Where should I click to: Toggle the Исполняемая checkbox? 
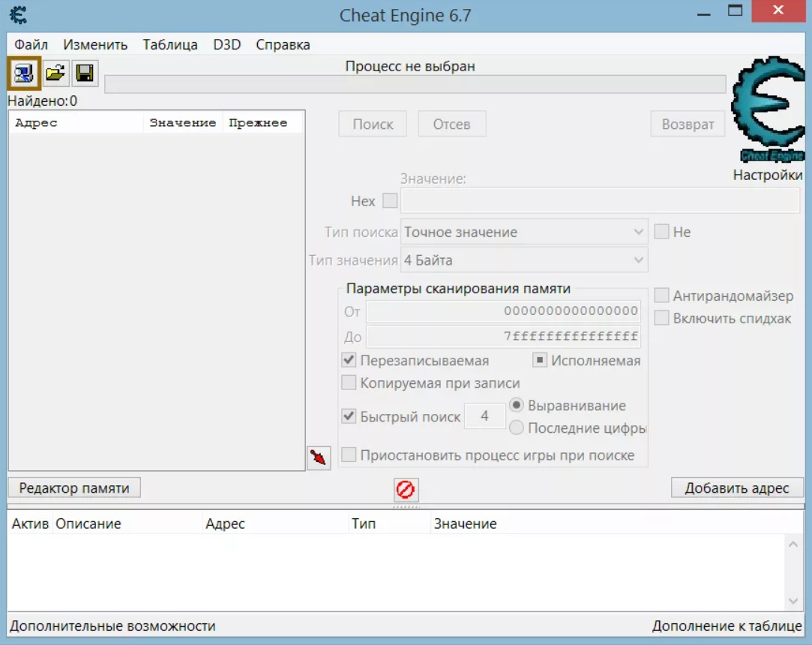pyautogui.click(x=540, y=360)
